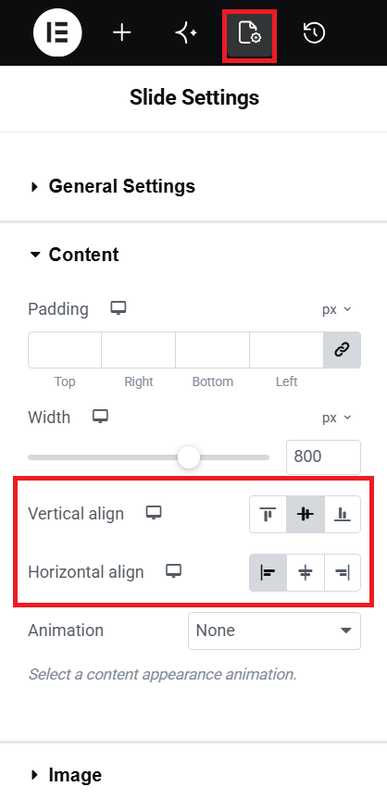Click the Width value field showing 800
387x800 pixels.
(x=323, y=457)
